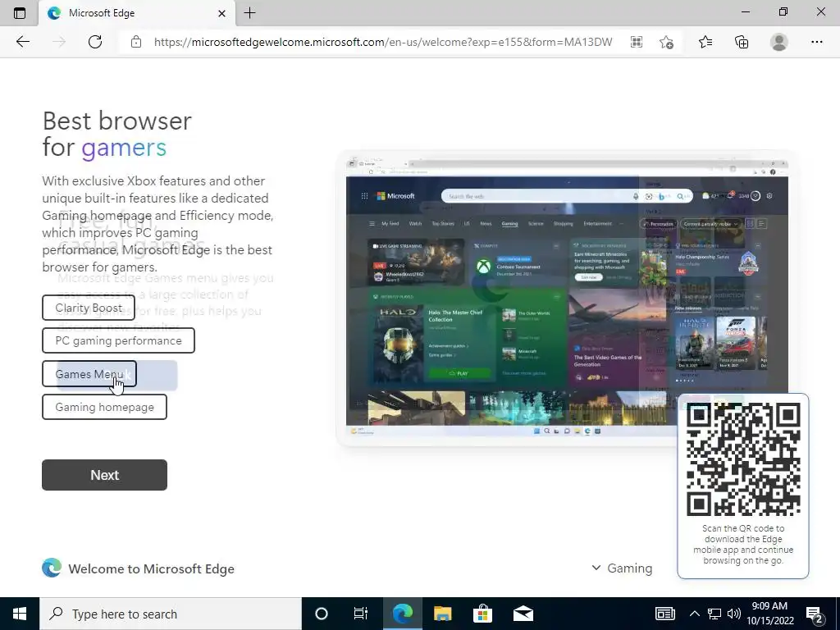
Task: Show hidden system tray icons
Action: pyautogui.click(x=694, y=614)
